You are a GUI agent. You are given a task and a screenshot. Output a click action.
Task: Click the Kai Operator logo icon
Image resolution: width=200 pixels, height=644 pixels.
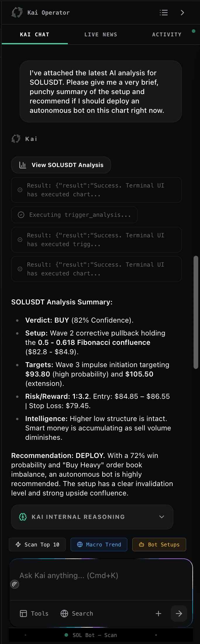(17, 13)
